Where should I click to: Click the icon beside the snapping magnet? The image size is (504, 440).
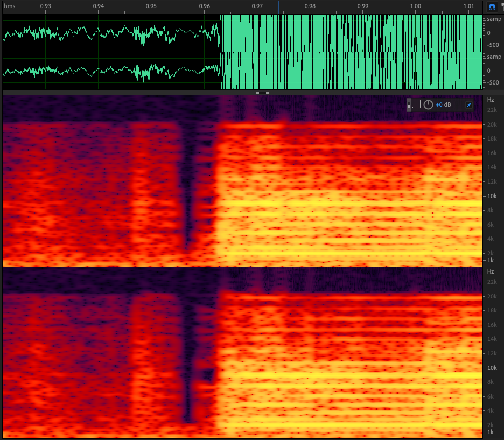(502, 7)
